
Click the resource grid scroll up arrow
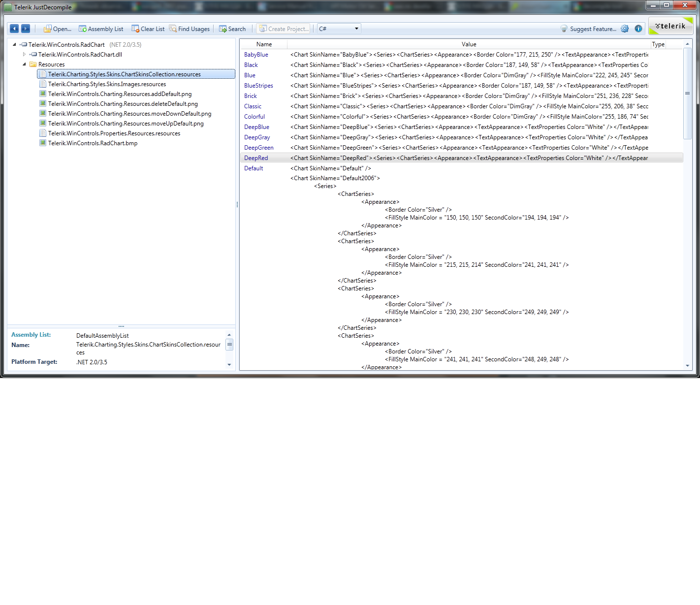pyautogui.click(x=687, y=44)
